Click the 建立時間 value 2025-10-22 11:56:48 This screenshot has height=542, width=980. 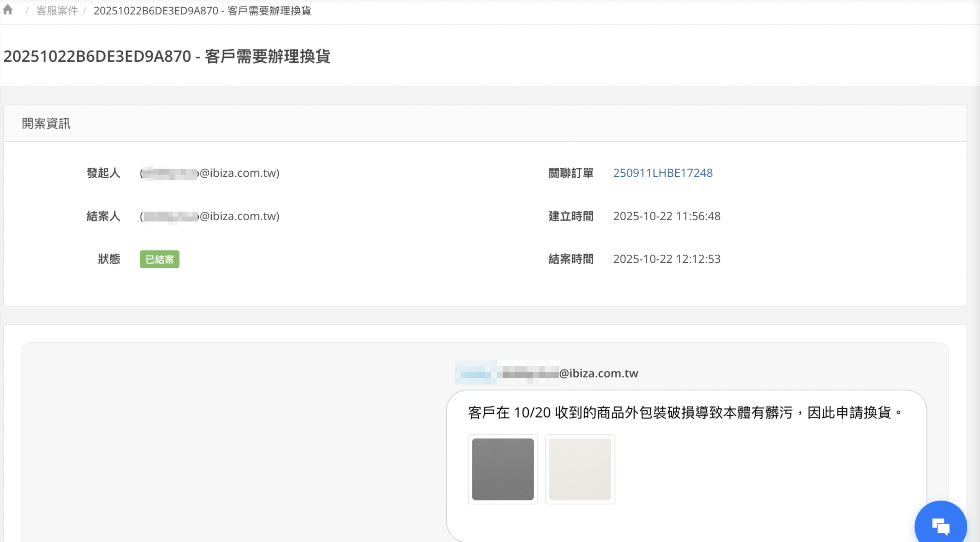tap(666, 216)
